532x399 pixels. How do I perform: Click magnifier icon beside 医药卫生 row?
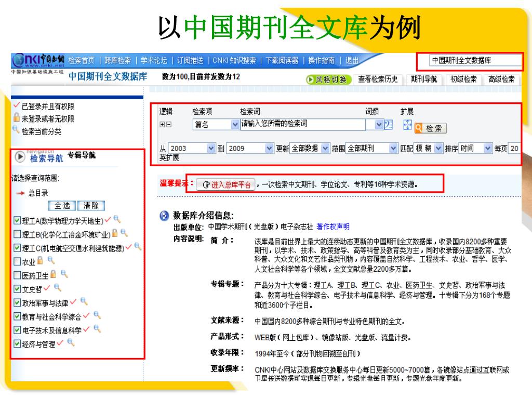64,274
